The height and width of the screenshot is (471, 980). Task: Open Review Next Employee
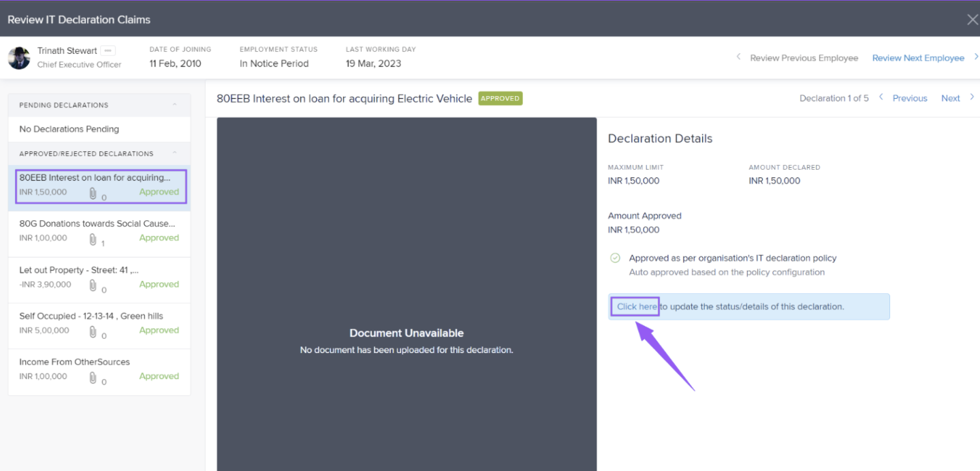[917, 58]
